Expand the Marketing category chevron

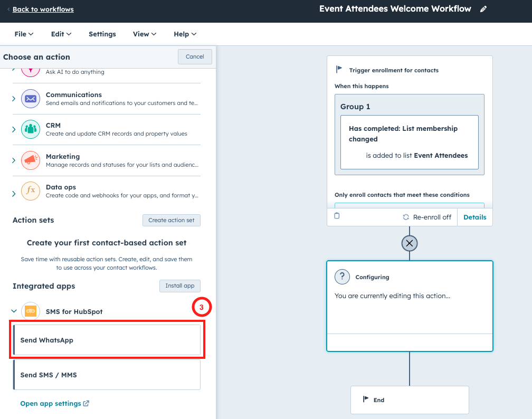14,160
